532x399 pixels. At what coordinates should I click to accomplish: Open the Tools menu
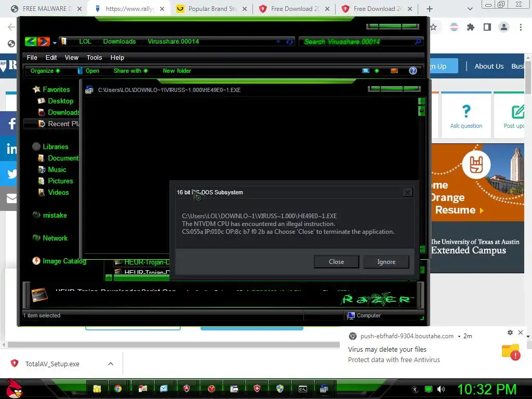[x=95, y=57]
